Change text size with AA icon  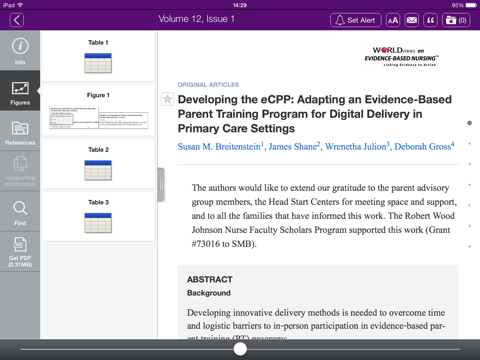[393, 20]
